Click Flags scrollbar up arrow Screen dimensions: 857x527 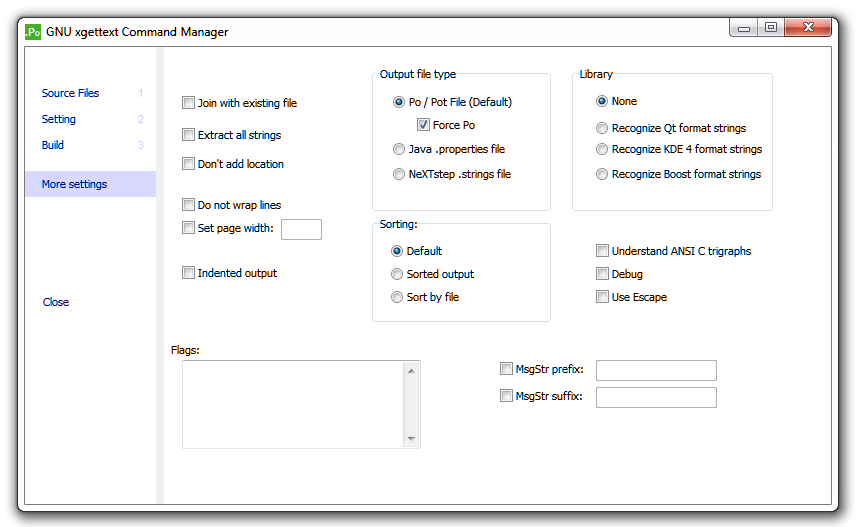pos(412,371)
